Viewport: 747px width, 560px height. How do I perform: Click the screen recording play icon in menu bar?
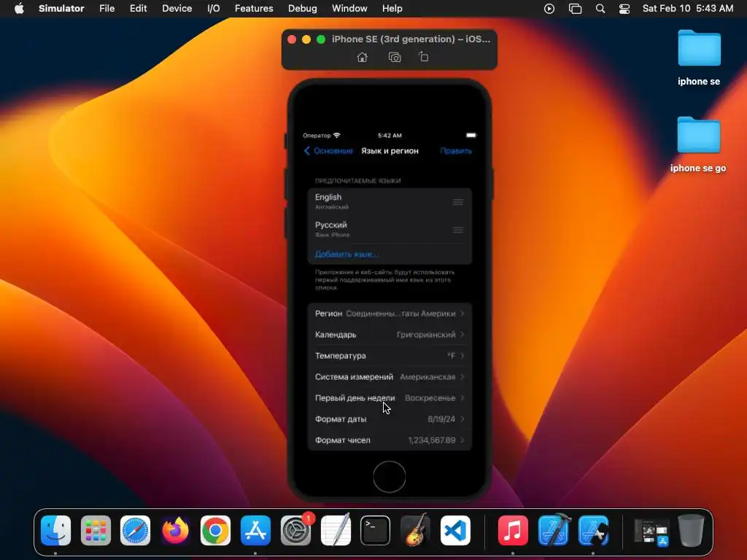point(549,9)
